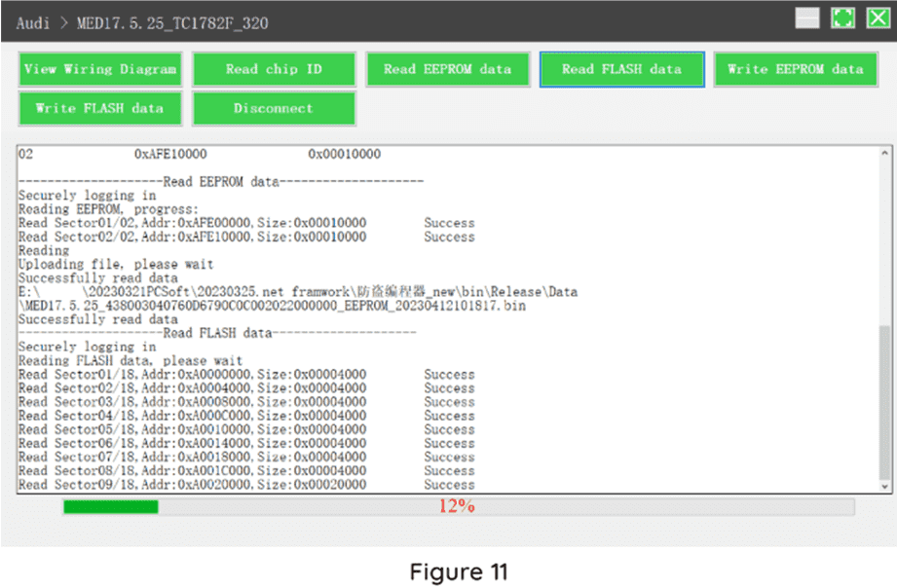
Task: Click Read chip ID
Action: click(x=274, y=70)
